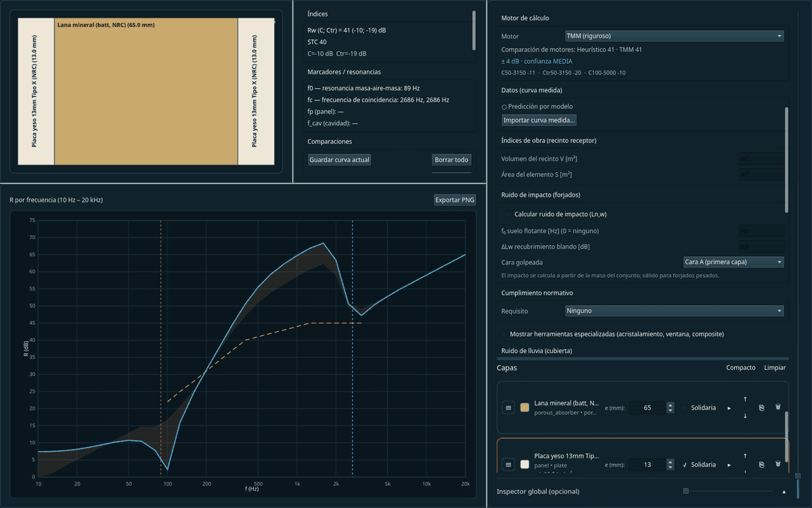
Task: Click Importar curva medida button
Action: tap(539, 120)
